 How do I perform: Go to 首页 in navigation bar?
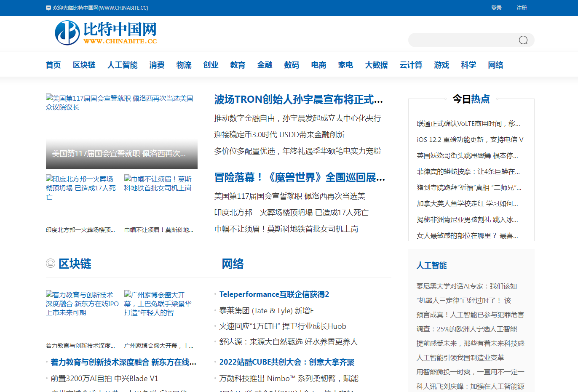[x=54, y=65]
